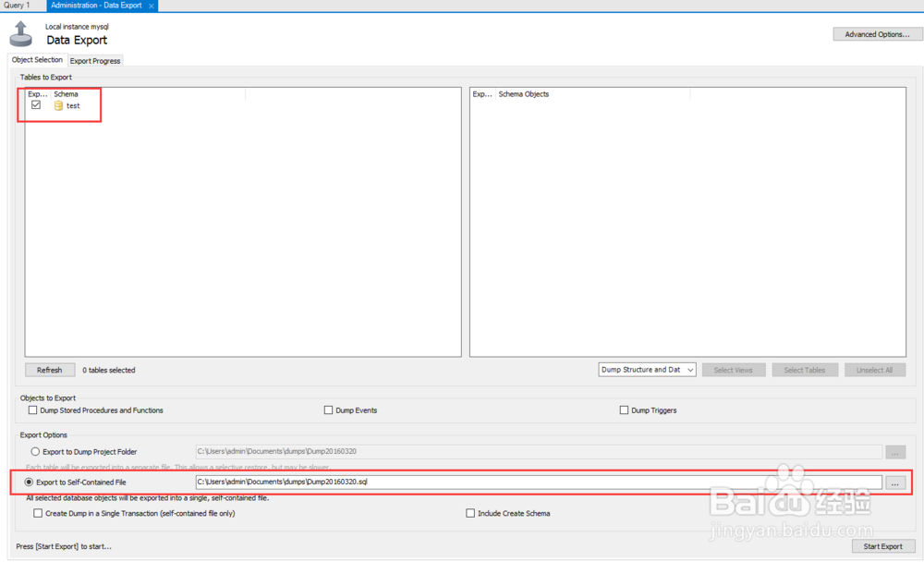
Task: Switch to Export Progress tab
Action: pos(95,61)
